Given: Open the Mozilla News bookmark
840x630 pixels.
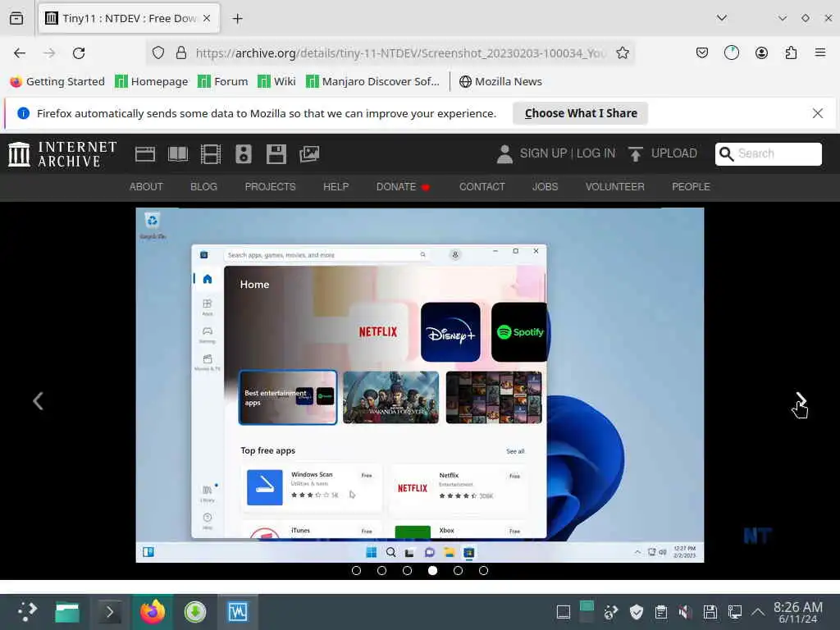Looking at the screenshot, I should tap(501, 81).
